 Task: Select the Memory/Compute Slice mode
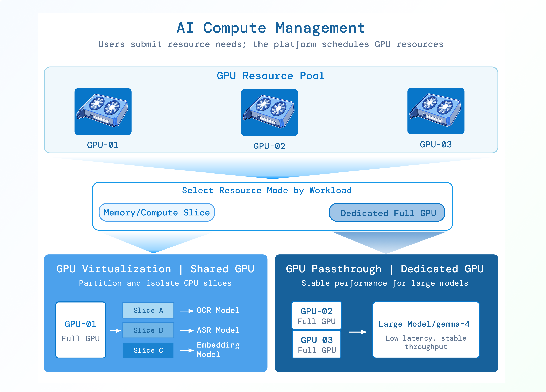pyautogui.click(x=157, y=212)
